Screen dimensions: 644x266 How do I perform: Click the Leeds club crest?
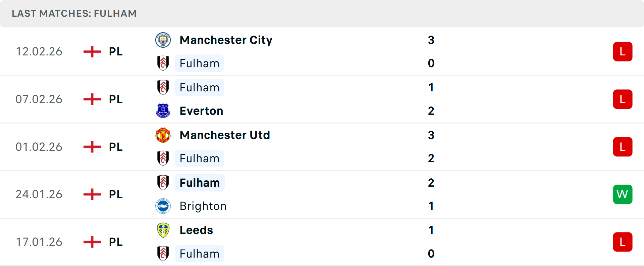[x=163, y=230]
